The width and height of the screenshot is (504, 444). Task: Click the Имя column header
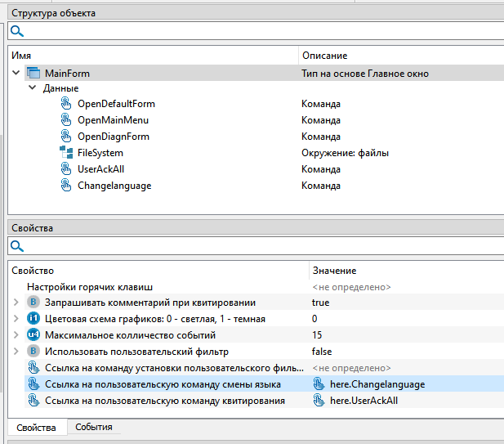[x=22, y=56]
